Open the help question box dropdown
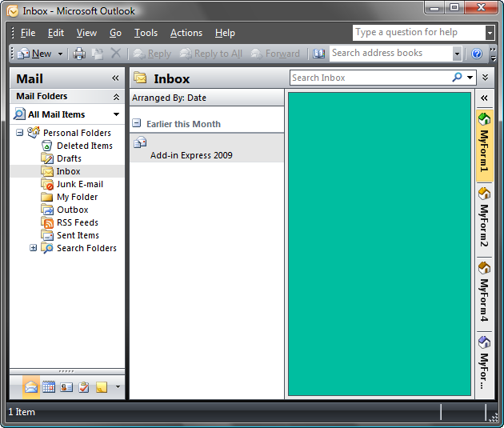Screen dimensions: 504x428 click(x=490, y=33)
